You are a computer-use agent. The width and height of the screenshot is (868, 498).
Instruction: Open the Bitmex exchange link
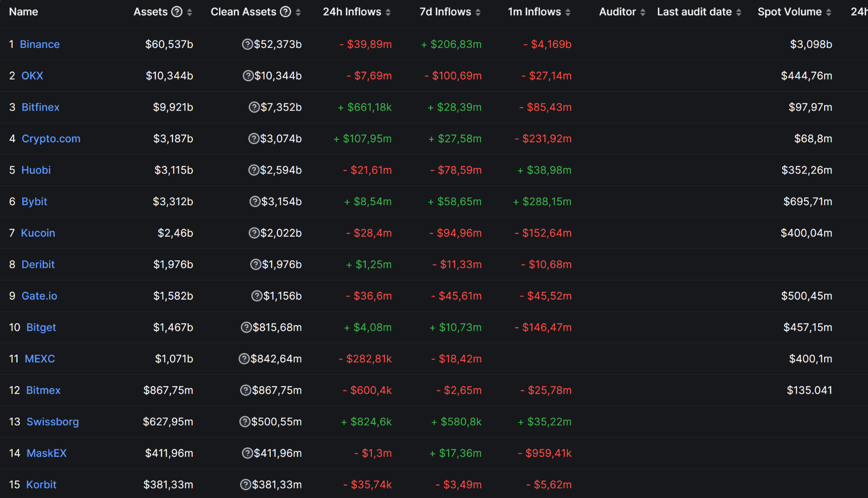[43, 390]
